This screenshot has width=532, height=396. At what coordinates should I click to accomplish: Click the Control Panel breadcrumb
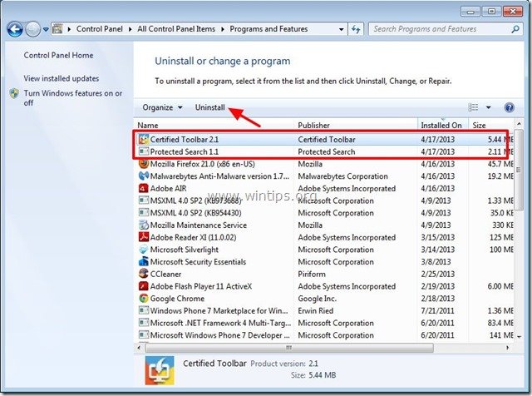pos(99,29)
